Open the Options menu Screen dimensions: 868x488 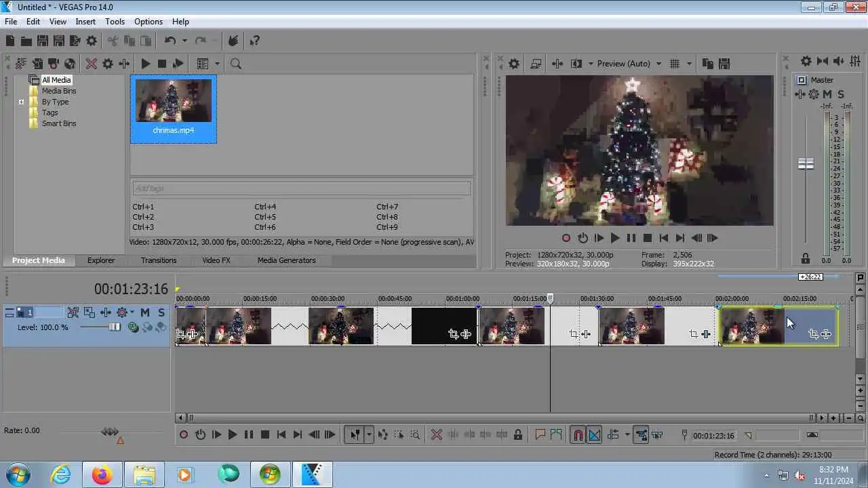point(149,22)
